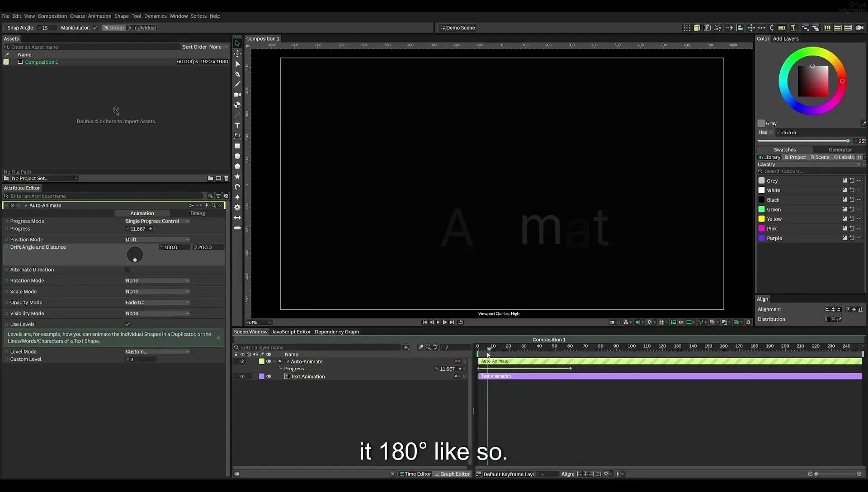Image resolution: width=868 pixels, height=492 pixels.
Task: Select the Group manipulator mode
Action: pos(113,28)
